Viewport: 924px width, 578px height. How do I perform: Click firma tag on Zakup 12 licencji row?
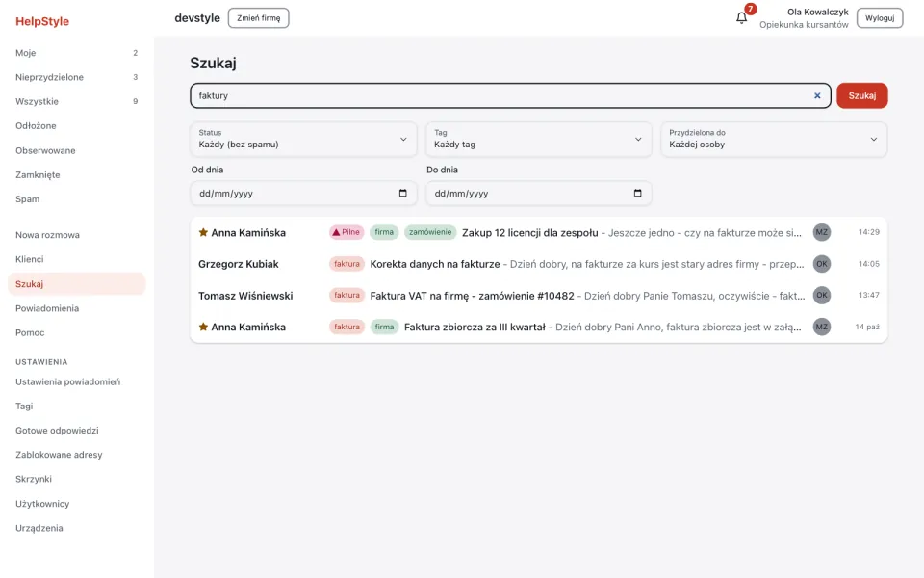[384, 232]
